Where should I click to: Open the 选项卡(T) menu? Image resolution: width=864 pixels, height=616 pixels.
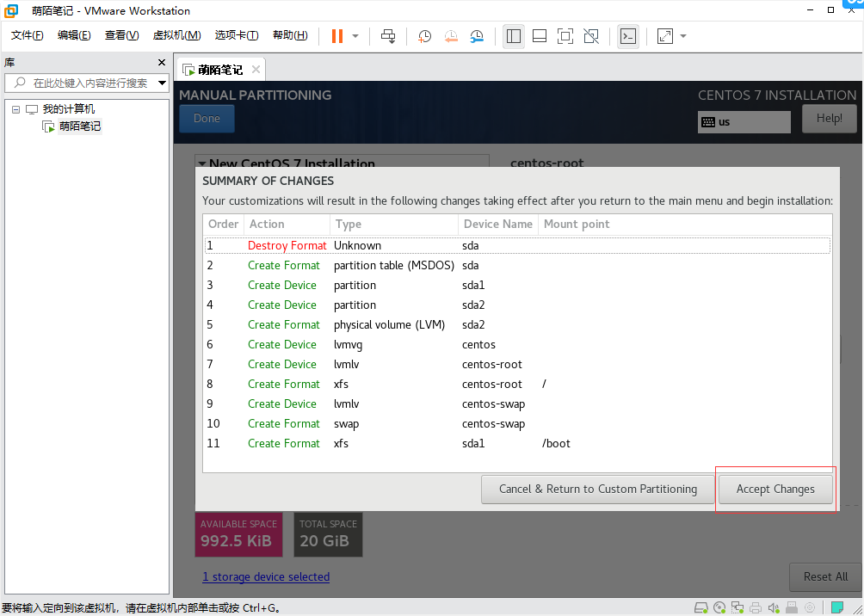pyautogui.click(x=237, y=35)
